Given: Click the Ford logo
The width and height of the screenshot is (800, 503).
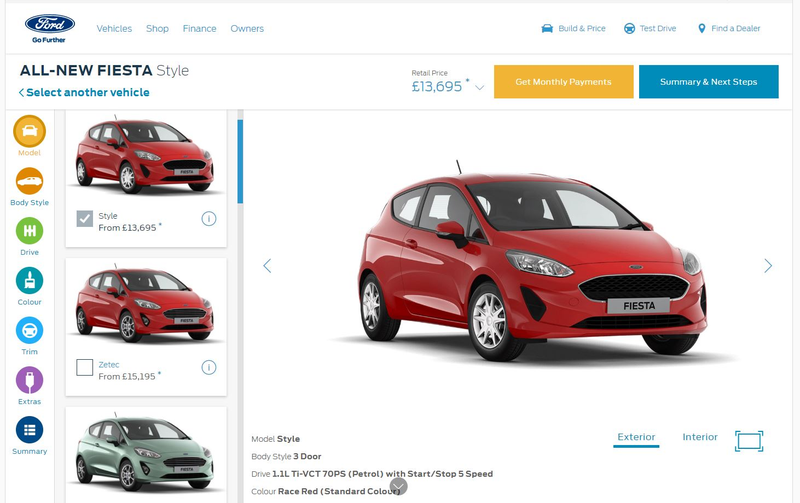Looking at the screenshot, I should (49, 24).
